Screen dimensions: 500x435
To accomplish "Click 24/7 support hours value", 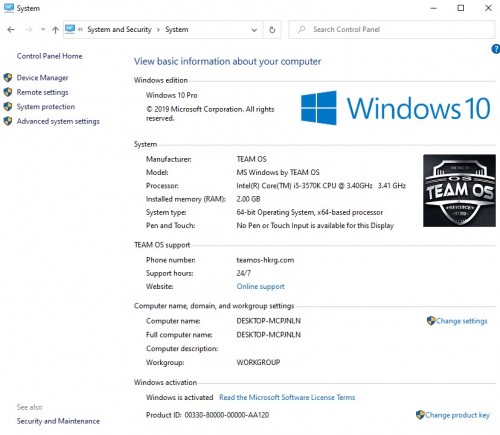I will 243,273.
